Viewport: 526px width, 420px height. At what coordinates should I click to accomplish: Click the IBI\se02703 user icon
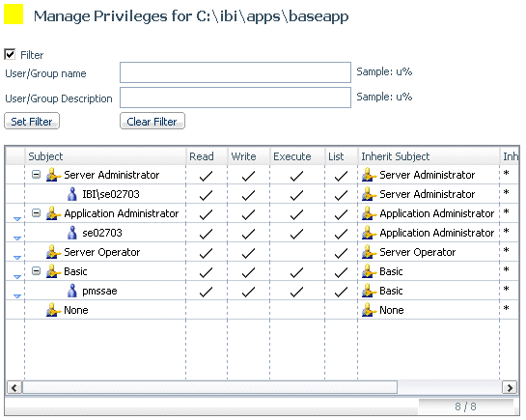(x=71, y=194)
